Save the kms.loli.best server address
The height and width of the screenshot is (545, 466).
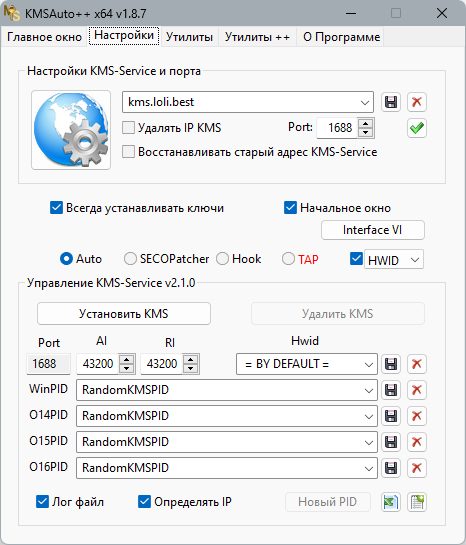[391, 102]
